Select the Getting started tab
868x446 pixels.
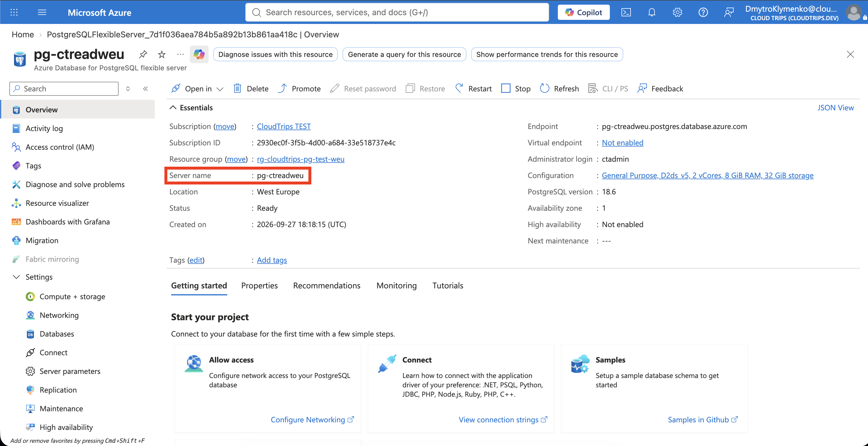click(199, 286)
